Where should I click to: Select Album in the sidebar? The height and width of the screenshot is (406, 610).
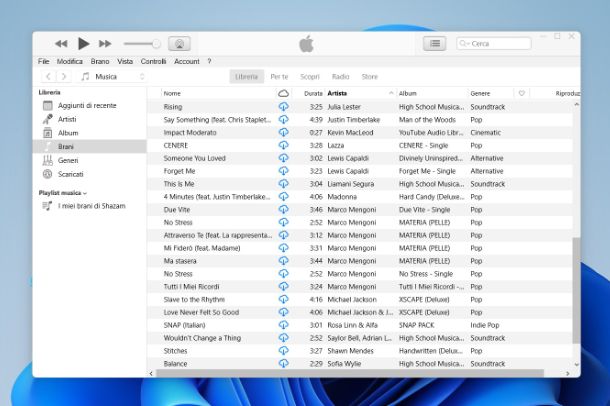[x=89, y=133]
